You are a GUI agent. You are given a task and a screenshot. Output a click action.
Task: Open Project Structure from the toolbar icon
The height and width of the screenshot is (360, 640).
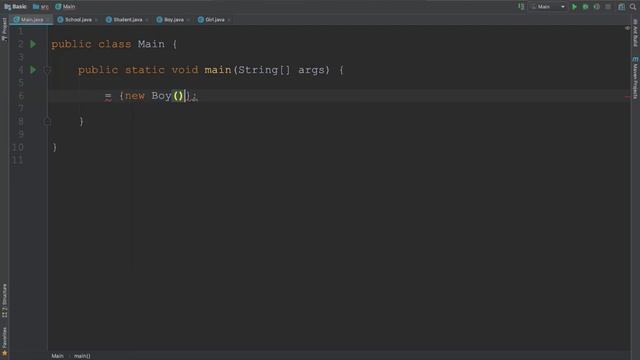[621, 7]
